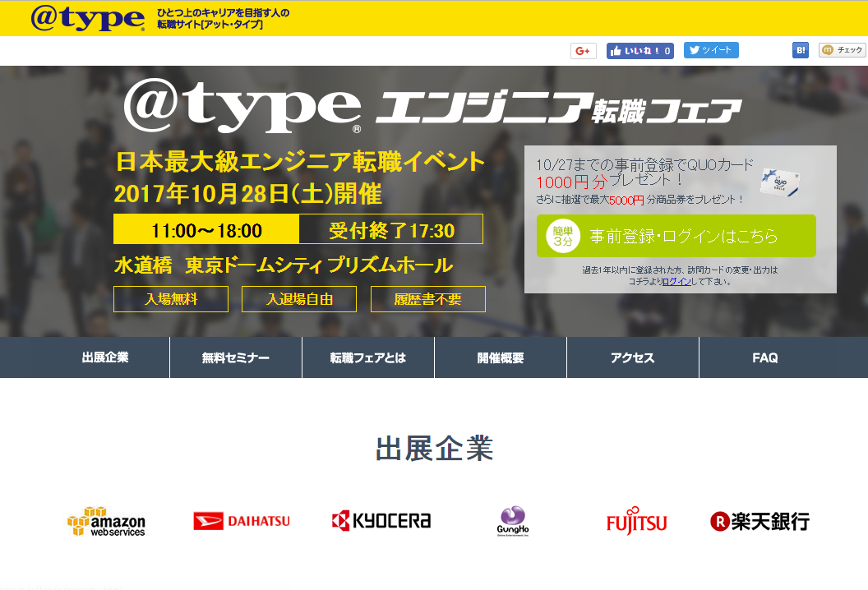
Task: Tweet this page with ツイート button
Action: [711, 50]
